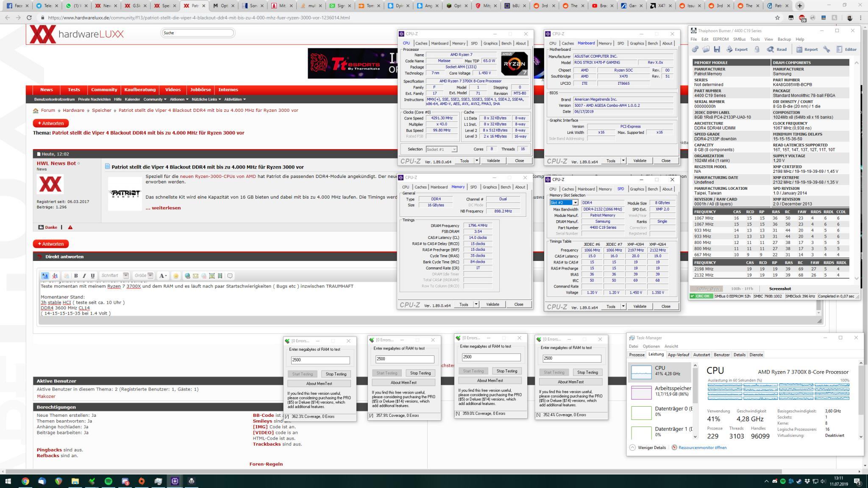Viewport: 868px width, 488px height.
Task: Click the Suche search field on hardwareLUXX
Action: [198, 33]
